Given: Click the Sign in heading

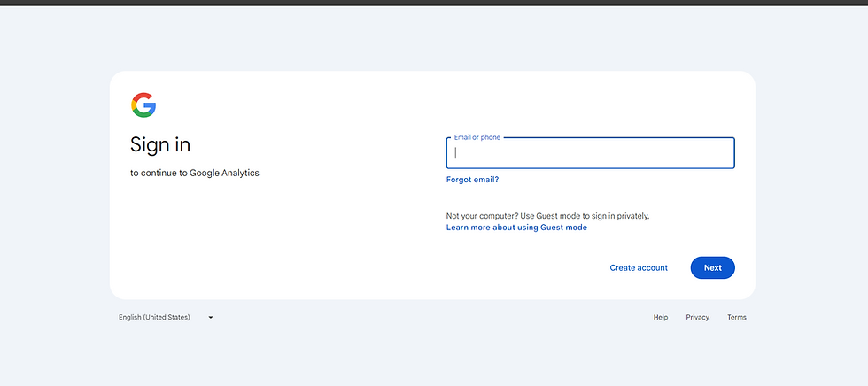Looking at the screenshot, I should 160,145.
